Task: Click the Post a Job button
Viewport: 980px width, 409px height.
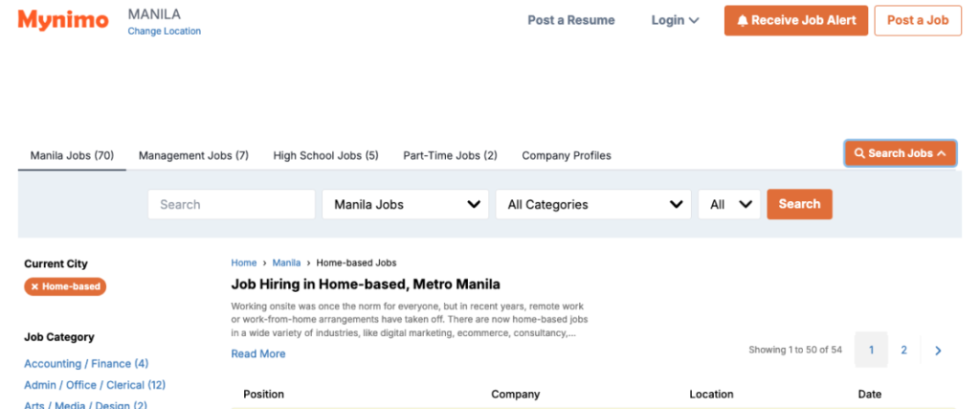Action: click(x=917, y=20)
